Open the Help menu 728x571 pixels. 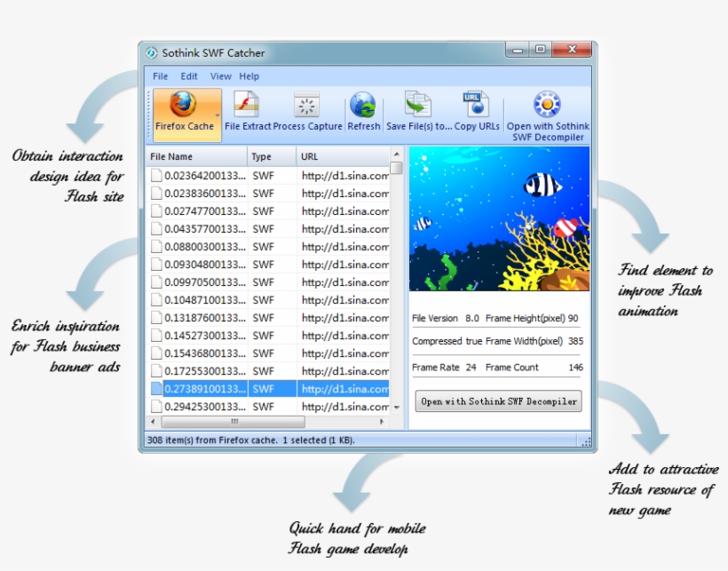[249, 76]
